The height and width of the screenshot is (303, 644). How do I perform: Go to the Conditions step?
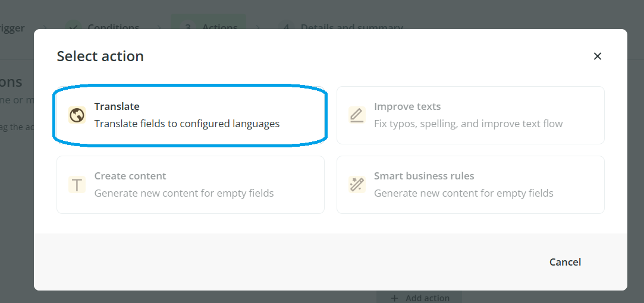(113, 28)
